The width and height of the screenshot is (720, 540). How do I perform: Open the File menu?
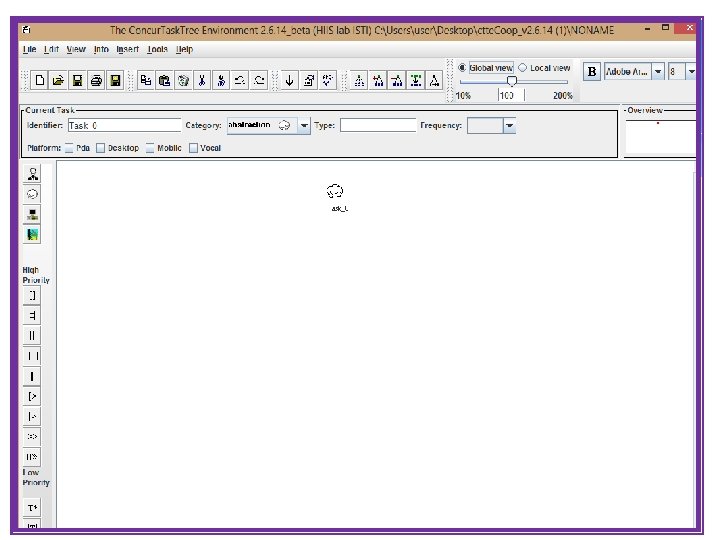(x=29, y=49)
